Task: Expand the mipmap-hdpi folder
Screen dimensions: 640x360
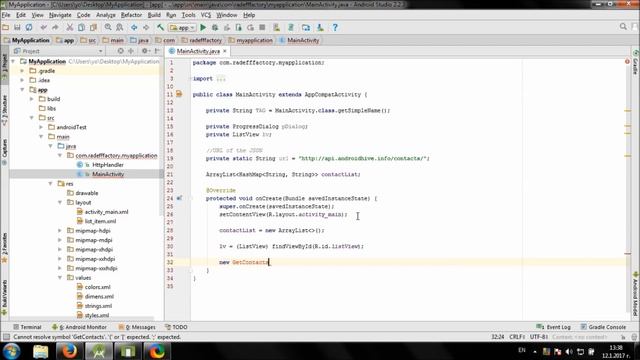Action: (60, 231)
